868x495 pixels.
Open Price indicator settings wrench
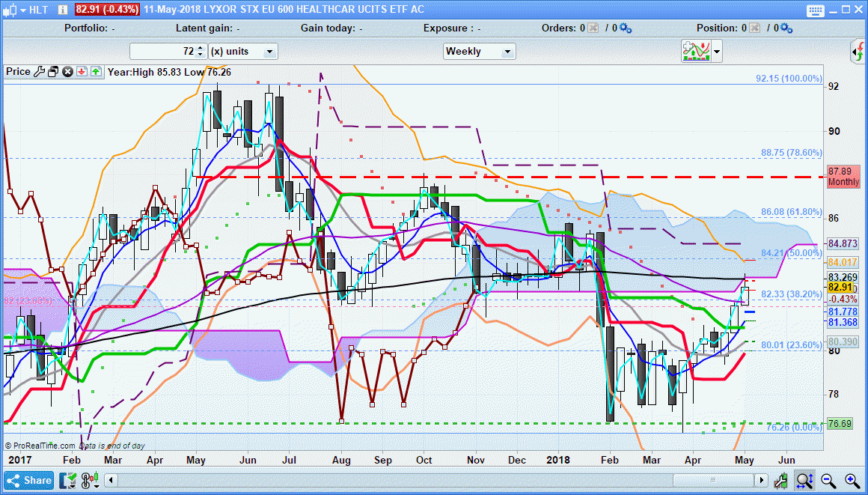coord(39,71)
